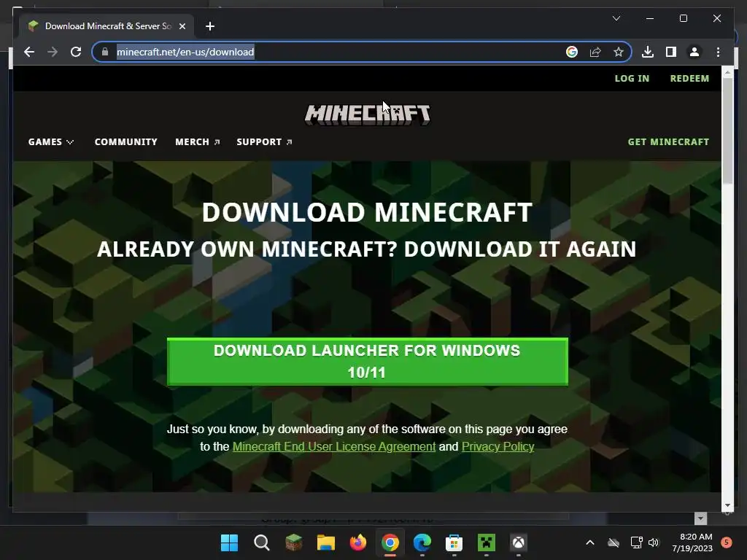The image size is (747, 560).
Task: Click the scrollbar down arrow in Chrome
Action: click(727, 505)
